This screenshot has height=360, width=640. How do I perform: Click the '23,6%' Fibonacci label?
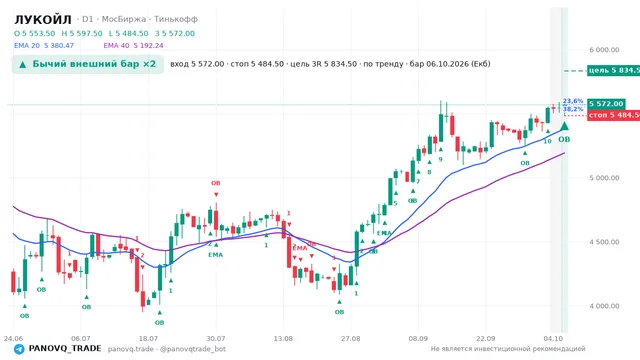(573, 101)
